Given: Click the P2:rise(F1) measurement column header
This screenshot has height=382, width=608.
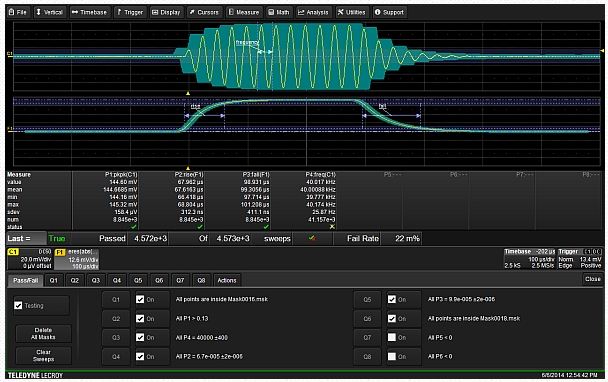Looking at the screenshot, I should [x=189, y=175].
